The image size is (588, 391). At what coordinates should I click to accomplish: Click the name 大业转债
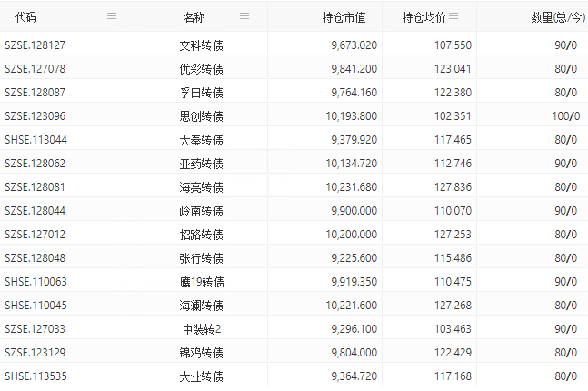pyautogui.click(x=202, y=376)
